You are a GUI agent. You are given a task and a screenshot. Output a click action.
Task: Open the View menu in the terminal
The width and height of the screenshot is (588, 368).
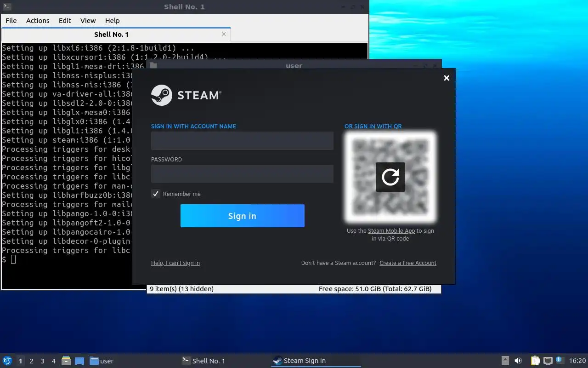(88, 20)
